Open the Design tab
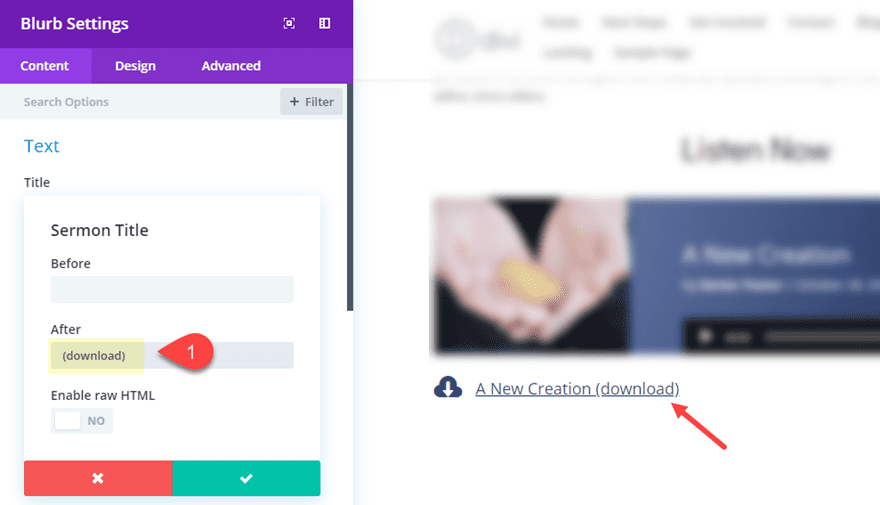Viewport: 880px width, 505px height. tap(135, 66)
